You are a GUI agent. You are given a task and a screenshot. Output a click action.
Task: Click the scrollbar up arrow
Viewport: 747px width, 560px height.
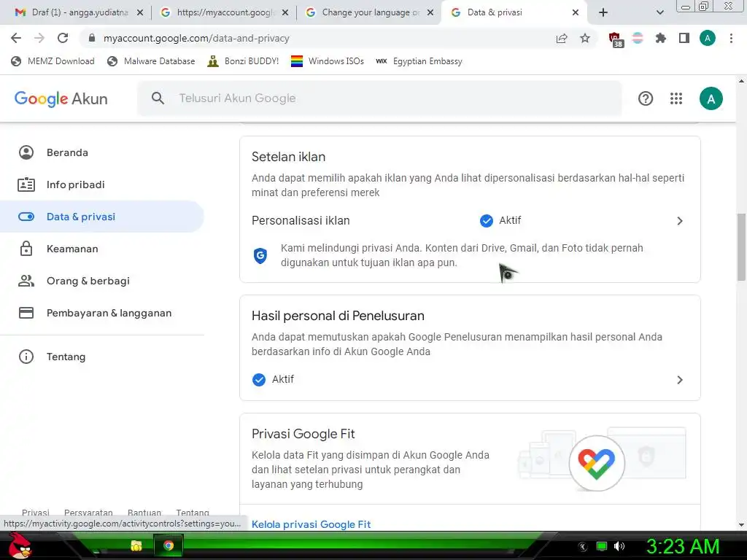tap(741, 81)
